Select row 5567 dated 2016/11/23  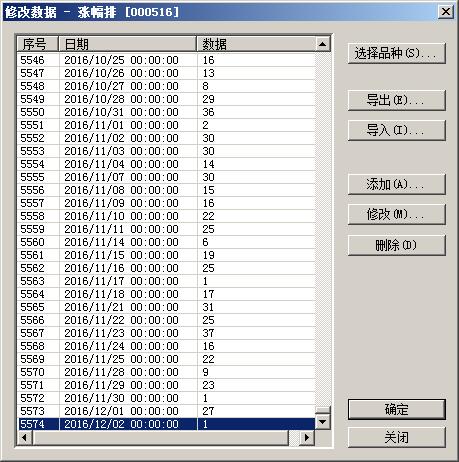[166, 333]
